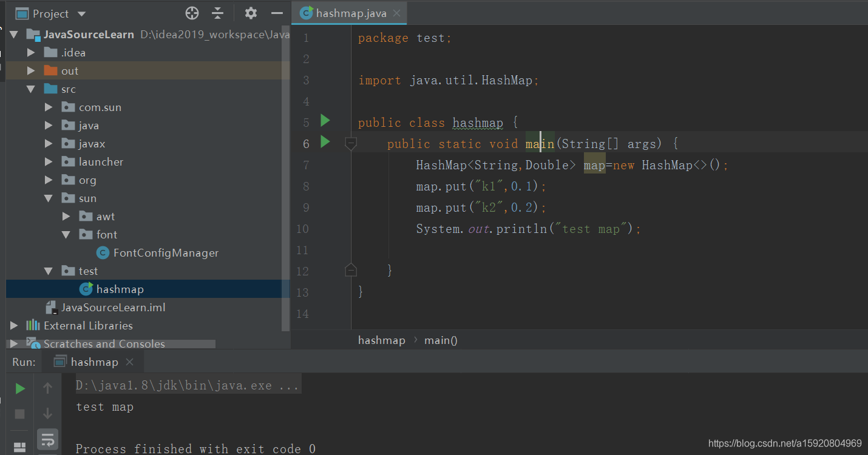868x455 pixels.
Task: Expand Scratches and Consoles node
Action: [x=14, y=344]
